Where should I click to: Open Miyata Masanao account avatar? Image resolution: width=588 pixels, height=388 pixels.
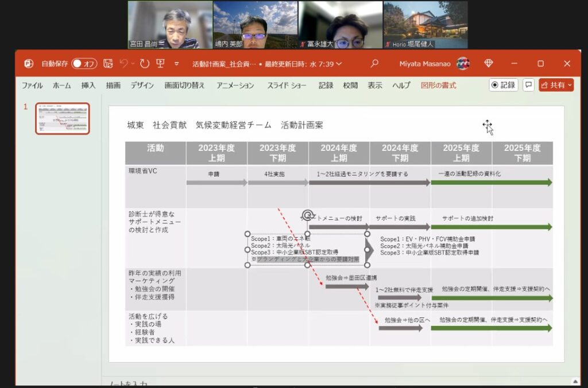tap(463, 64)
